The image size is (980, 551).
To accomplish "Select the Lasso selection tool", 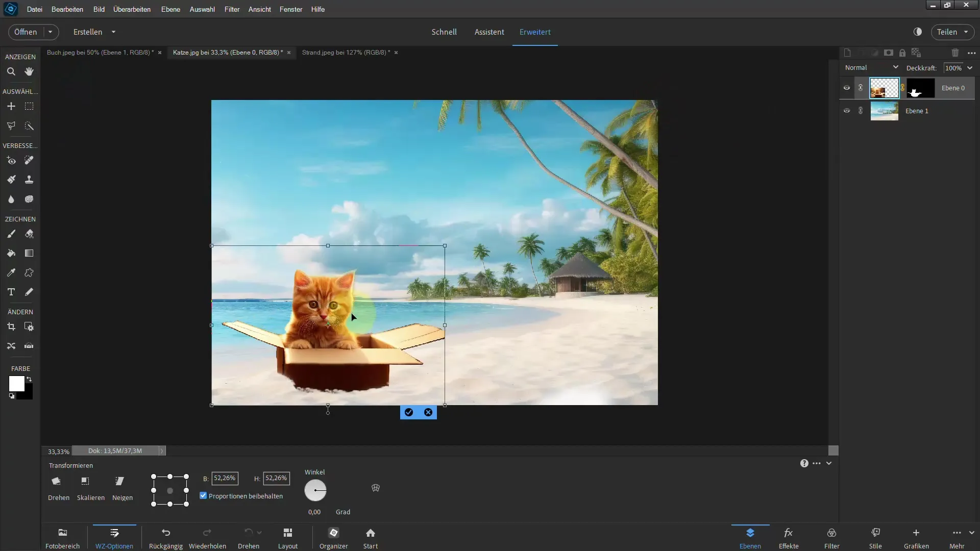I will (x=11, y=126).
